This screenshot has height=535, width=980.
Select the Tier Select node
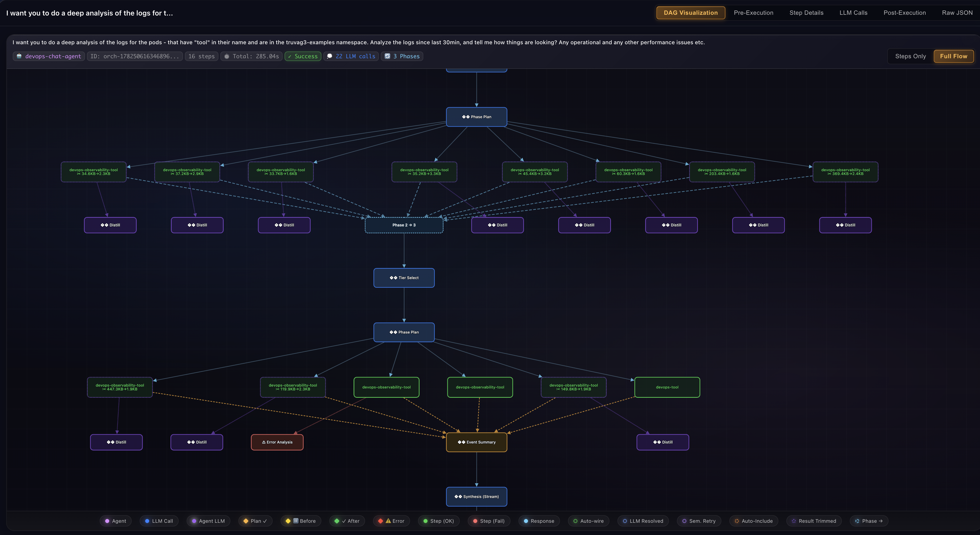(404, 278)
